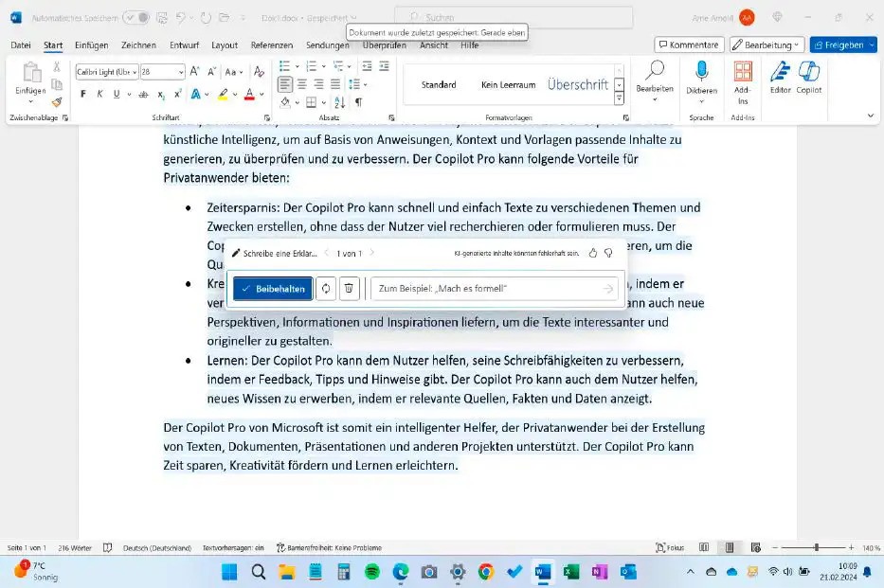Click the Freigeben button
This screenshot has height=588, width=884.
pyautogui.click(x=842, y=44)
